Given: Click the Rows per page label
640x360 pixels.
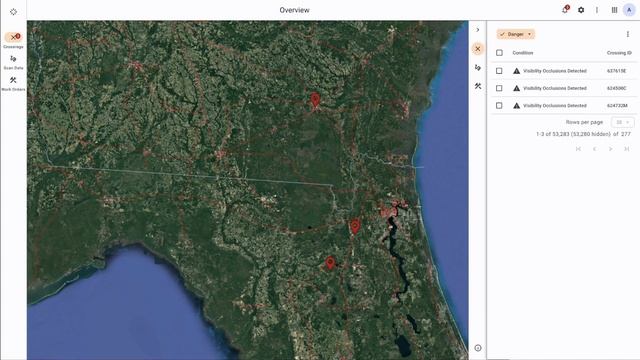Looking at the screenshot, I should click(x=584, y=122).
